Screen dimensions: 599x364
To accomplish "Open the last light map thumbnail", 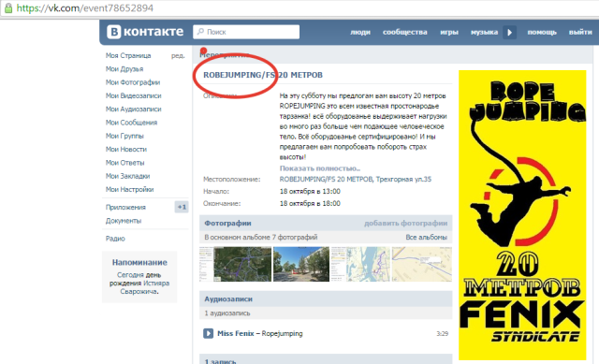I will [x=422, y=264].
